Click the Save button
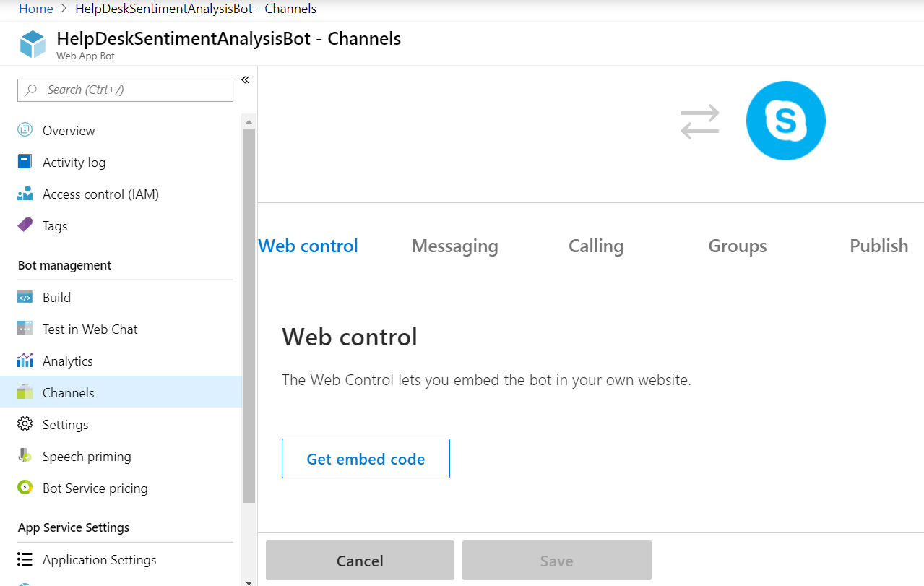The height and width of the screenshot is (586, 924). 557,561
